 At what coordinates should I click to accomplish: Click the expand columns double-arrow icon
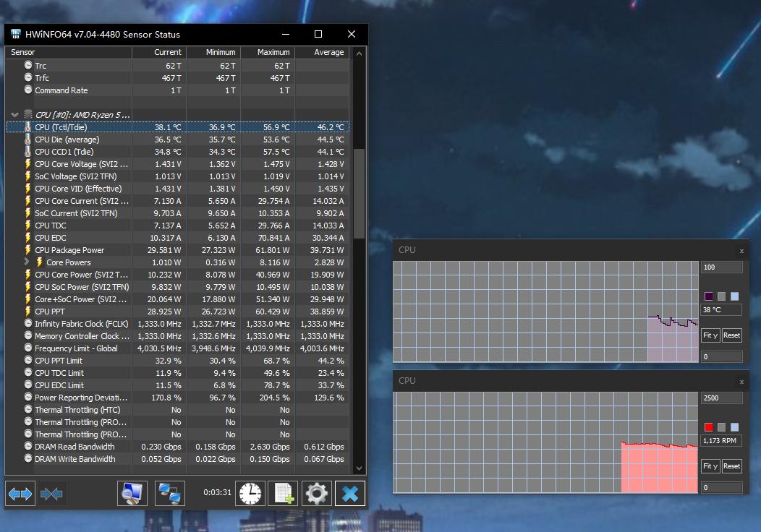(x=20, y=494)
